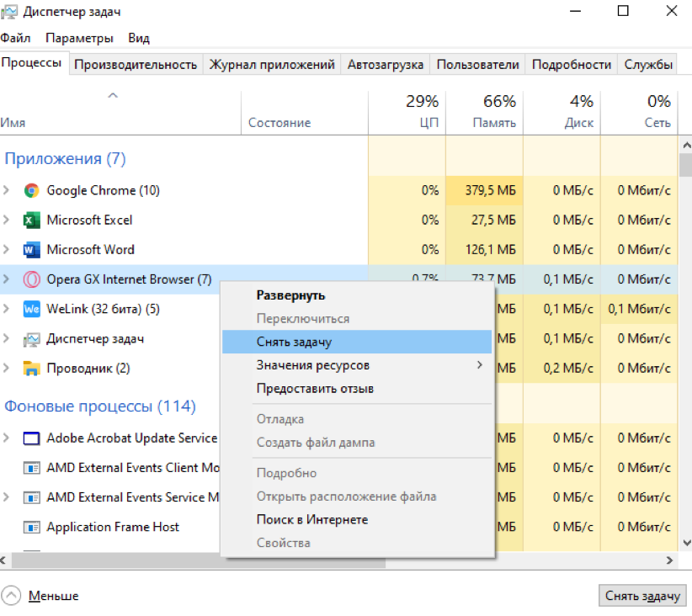Image resolution: width=692 pixels, height=616 pixels.
Task: Expand the Проводник (2) process group
Action: pyautogui.click(x=6, y=369)
